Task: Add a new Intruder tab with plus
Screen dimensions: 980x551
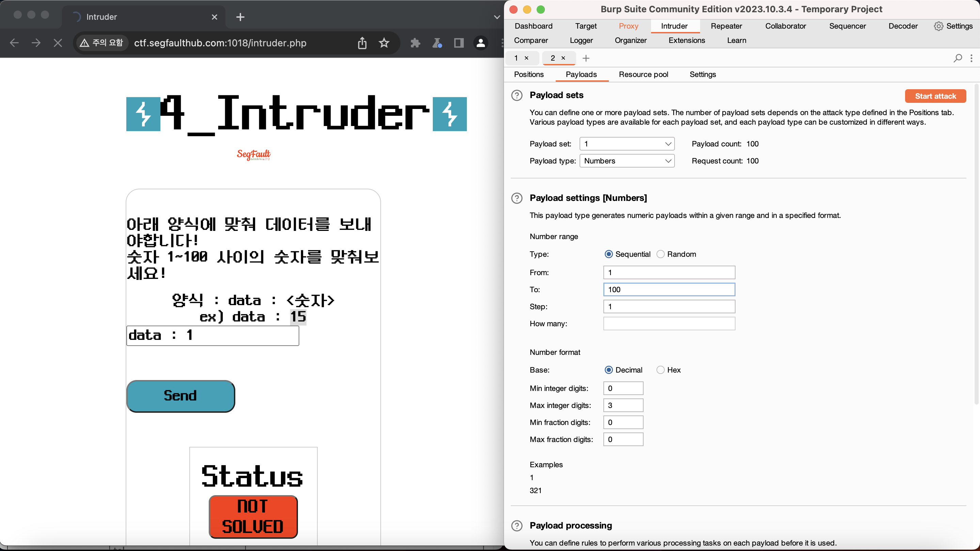Action: click(x=586, y=58)
